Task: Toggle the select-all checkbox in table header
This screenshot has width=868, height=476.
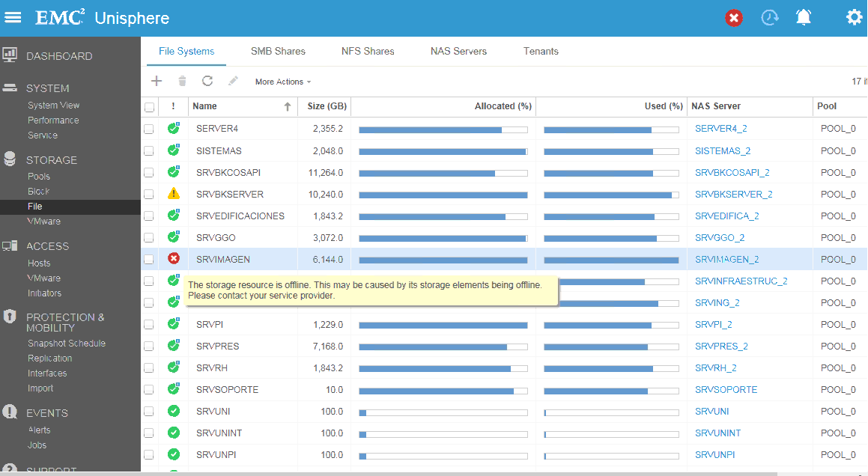Action: pyautogui.click(x=149, y=107)
